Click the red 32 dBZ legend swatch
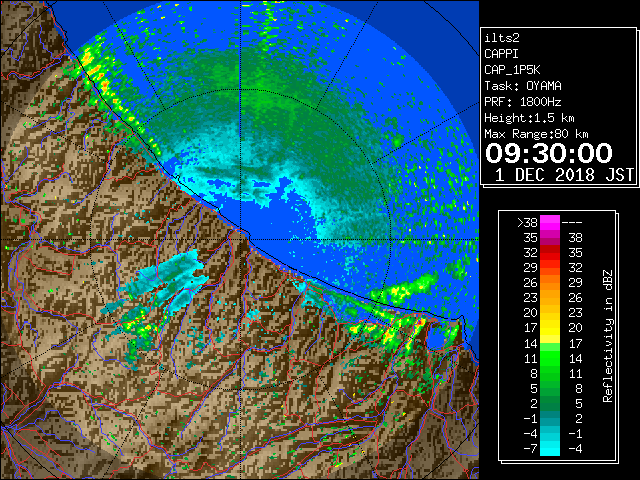Viewport: 640px width, 480px height. coord(550,253)
